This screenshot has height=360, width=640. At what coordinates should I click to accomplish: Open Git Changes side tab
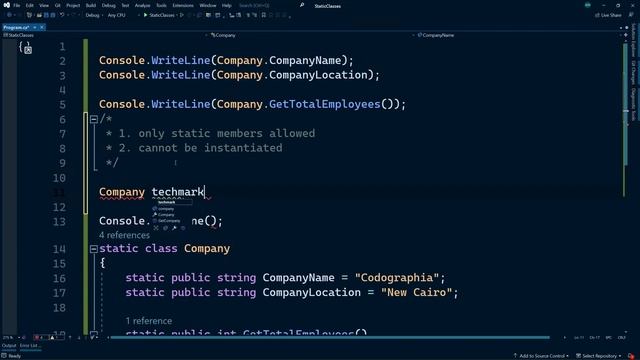coord(633,73)
